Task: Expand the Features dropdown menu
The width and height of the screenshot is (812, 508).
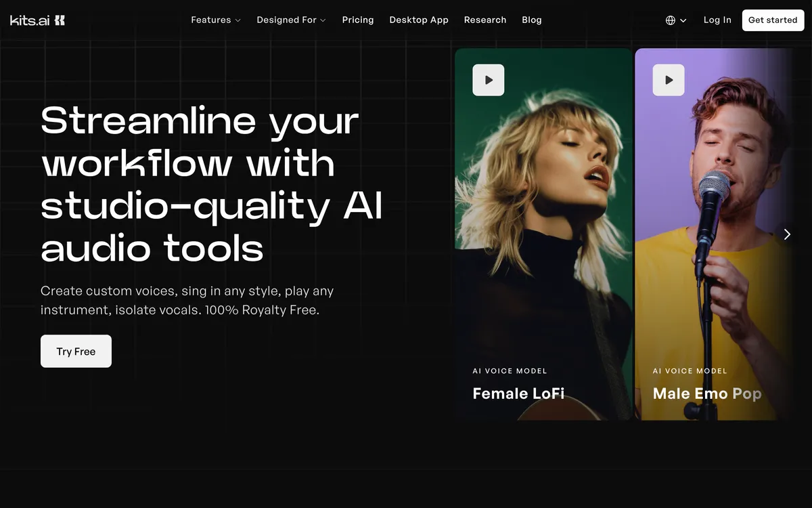Action: click(x=215, y=20)
